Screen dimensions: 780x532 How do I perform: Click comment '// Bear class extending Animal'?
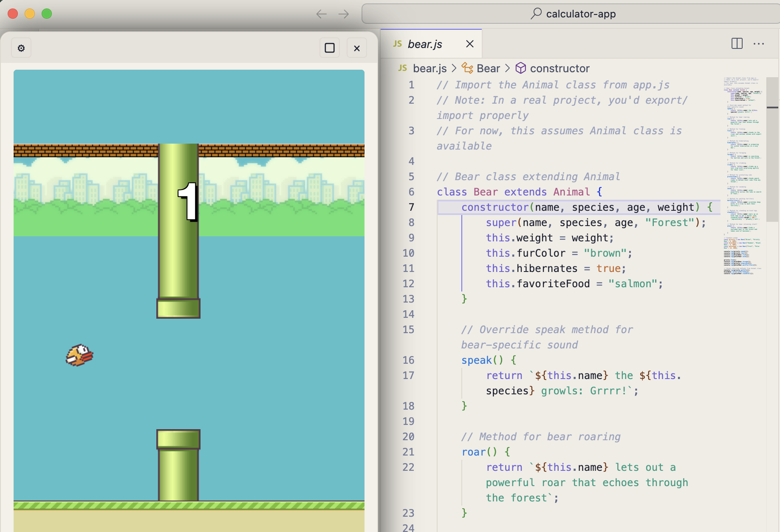[528, 176]
